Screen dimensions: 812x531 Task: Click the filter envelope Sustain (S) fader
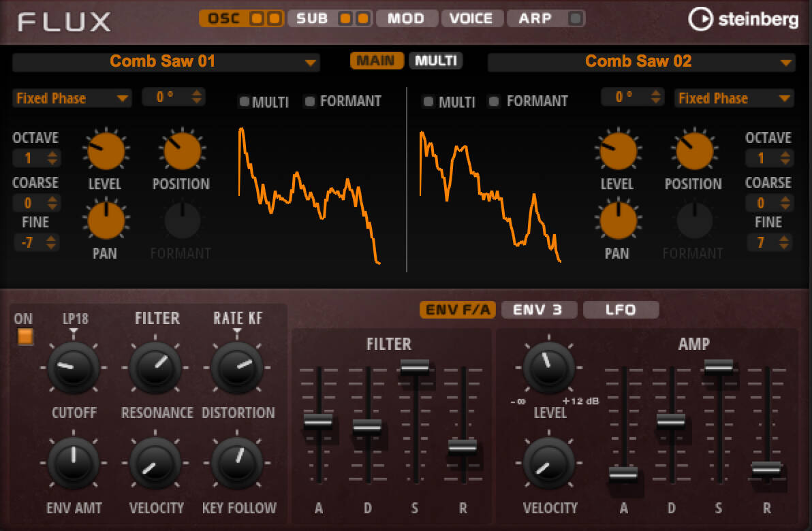[x=415, y=367]
